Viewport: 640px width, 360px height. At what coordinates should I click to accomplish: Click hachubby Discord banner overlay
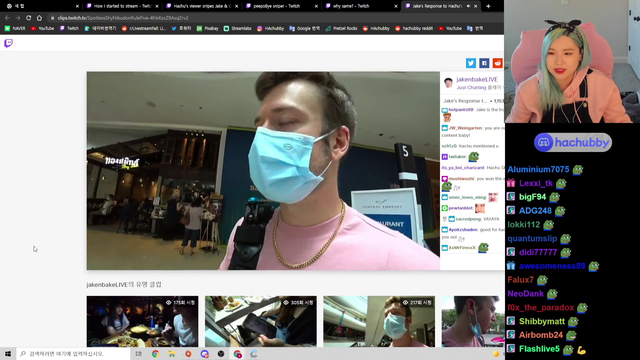(x=573, y=142)
